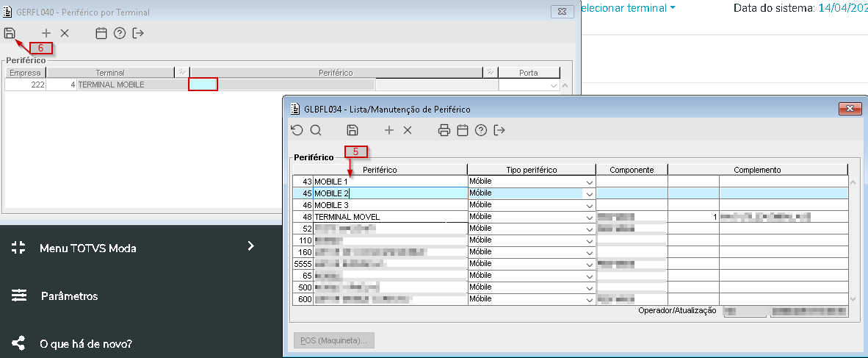
Task: Open Menu TOTVS Moda item
Action: coord(87,248)
